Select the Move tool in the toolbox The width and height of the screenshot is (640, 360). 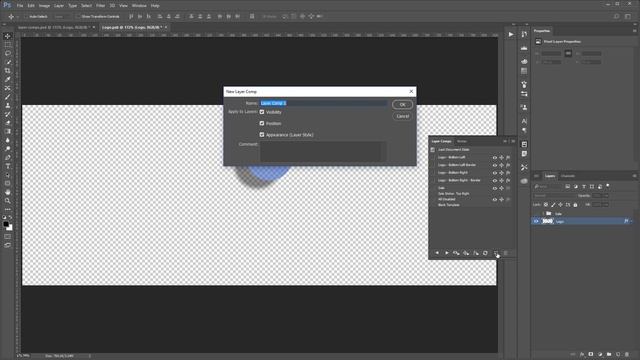click(7, 36)
